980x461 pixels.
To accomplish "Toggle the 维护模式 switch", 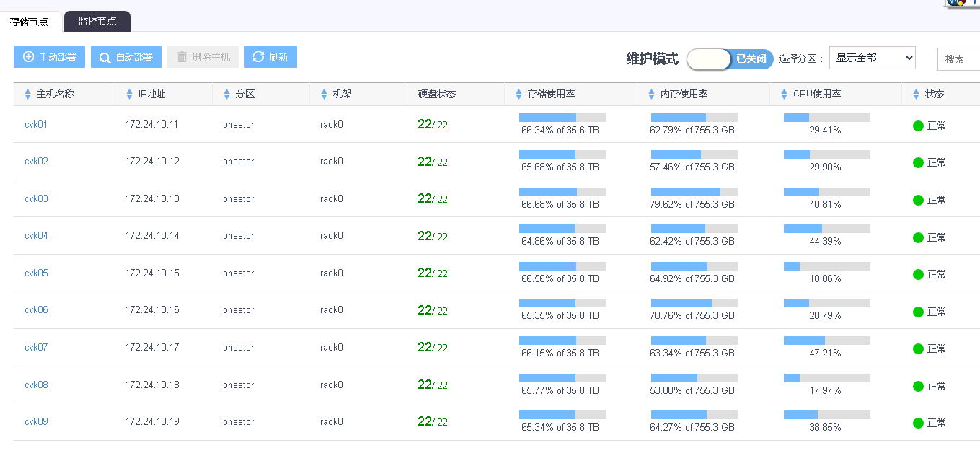I will 729,59.
